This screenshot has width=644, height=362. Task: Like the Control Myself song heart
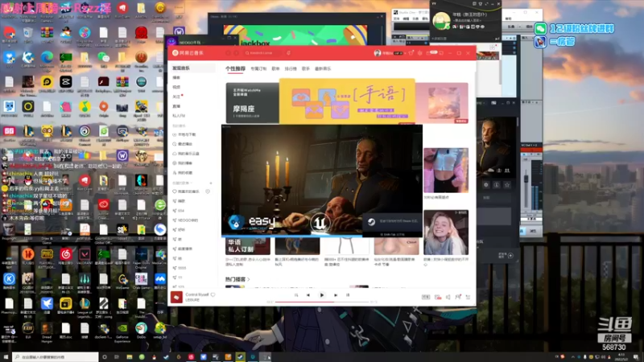[213, 294]
